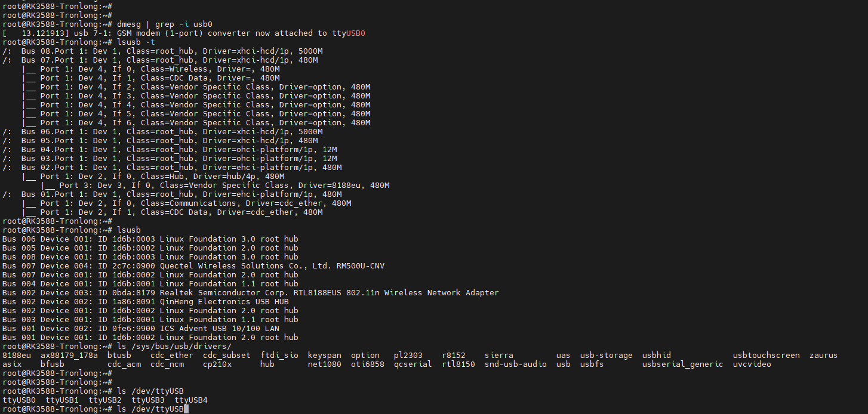Click the uvcvideo driver name
Viewport: 868px width, 414px height.
[x=752, y=364]
